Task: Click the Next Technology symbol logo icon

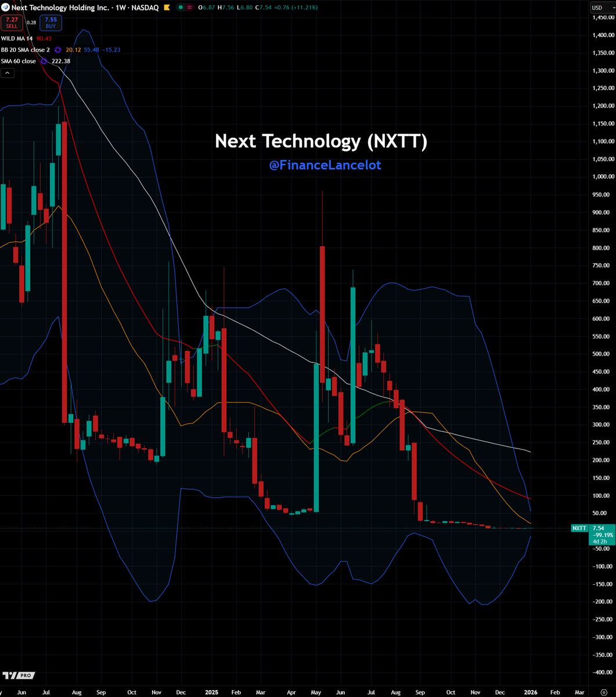Action: pyautogui.click(x=5, y=7)
